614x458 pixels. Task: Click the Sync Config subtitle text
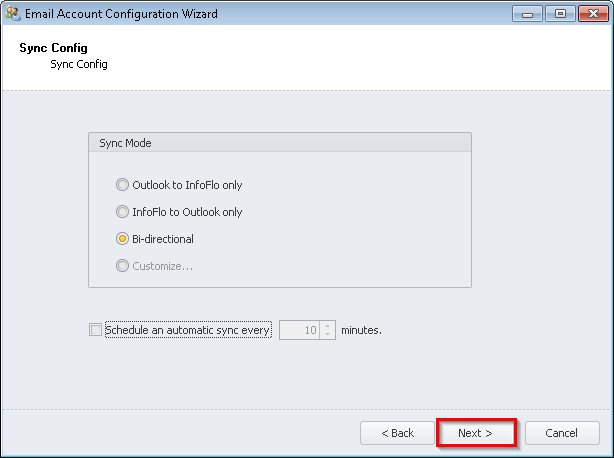(78, 64)
